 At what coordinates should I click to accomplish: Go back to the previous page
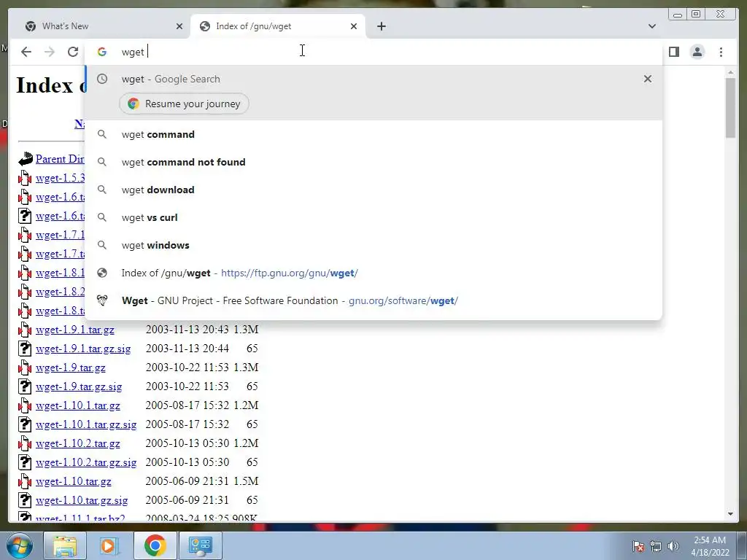tap(26, 52)
